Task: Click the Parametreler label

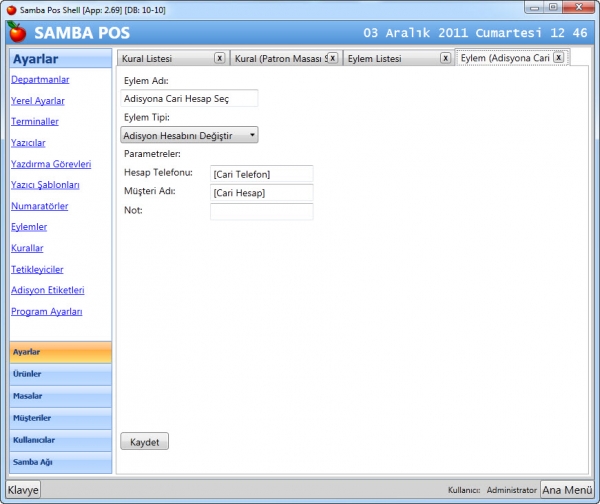Action: 152,154
